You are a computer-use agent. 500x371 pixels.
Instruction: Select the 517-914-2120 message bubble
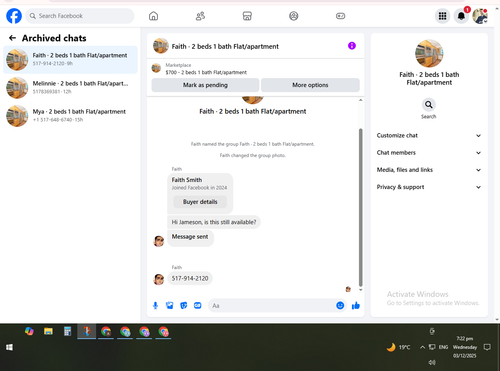(x=190, y=278)
